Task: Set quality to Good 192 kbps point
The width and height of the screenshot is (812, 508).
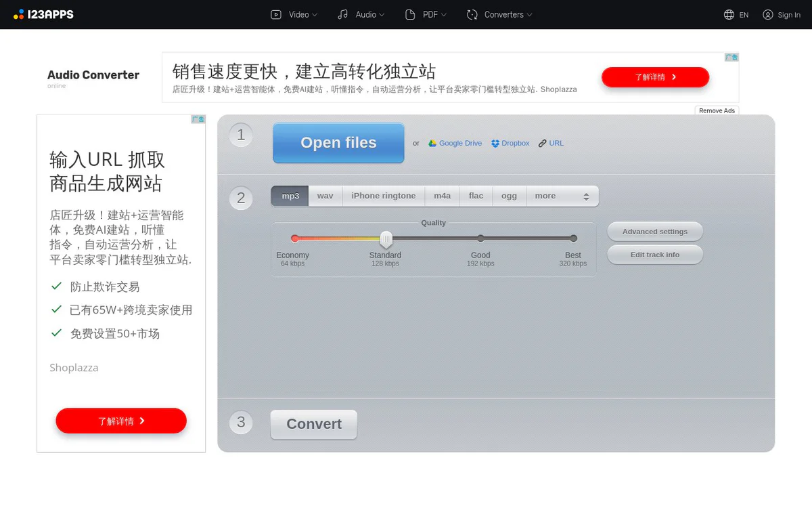Action: tap(480, 238)
